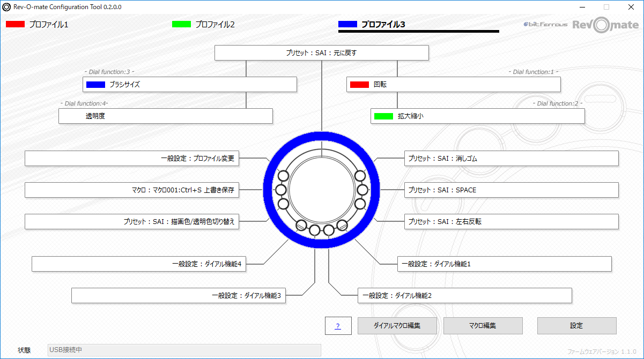Click the マクロ編集 macro edit button
The height and width of the screenshot is (359, 644).
(483, 325)
